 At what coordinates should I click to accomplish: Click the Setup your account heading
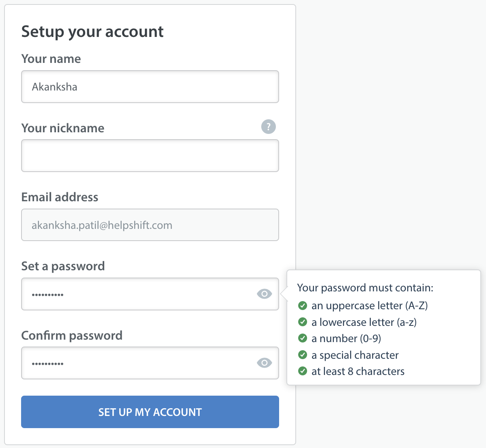tap(92, 32)
